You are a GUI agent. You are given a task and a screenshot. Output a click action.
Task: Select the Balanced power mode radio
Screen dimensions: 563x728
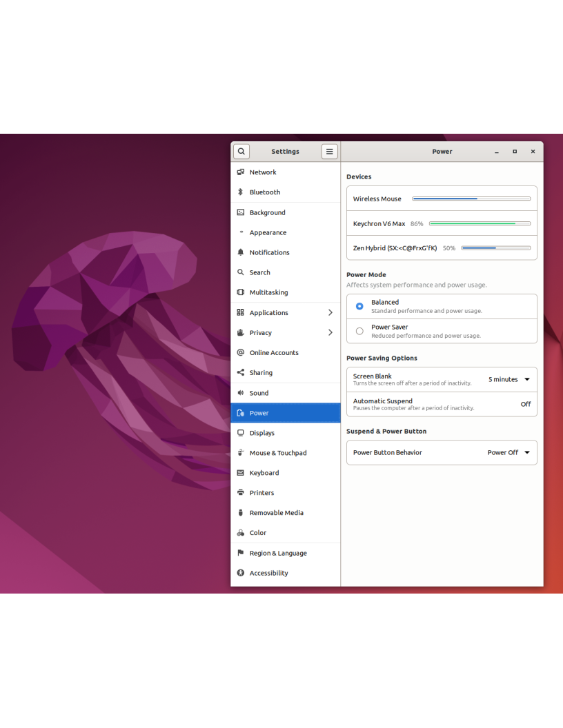359,306
